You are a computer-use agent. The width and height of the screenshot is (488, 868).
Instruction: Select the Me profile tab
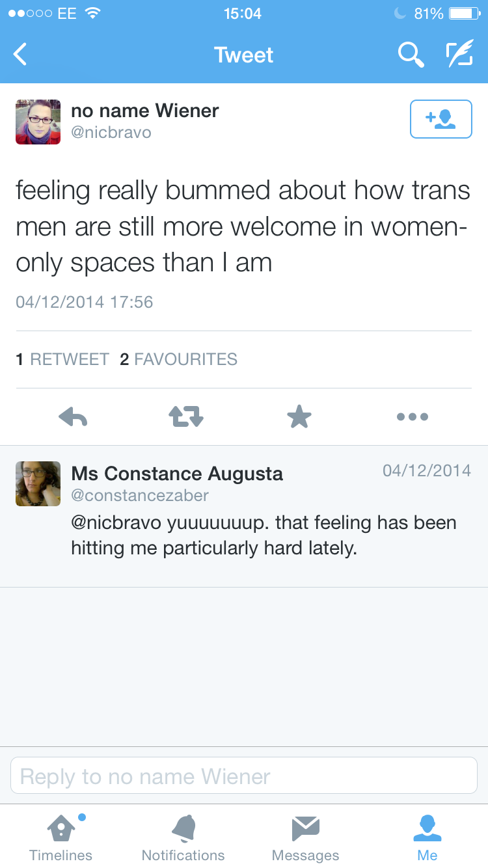427,837
